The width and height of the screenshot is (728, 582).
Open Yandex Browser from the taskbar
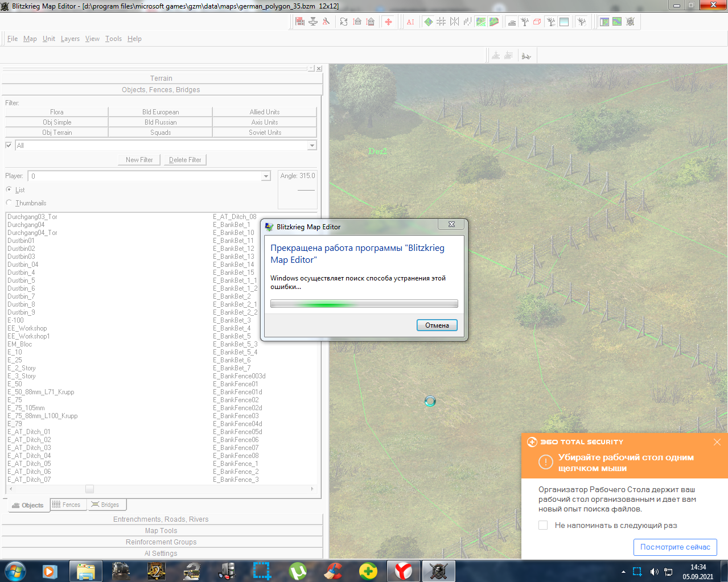point(404,571)
